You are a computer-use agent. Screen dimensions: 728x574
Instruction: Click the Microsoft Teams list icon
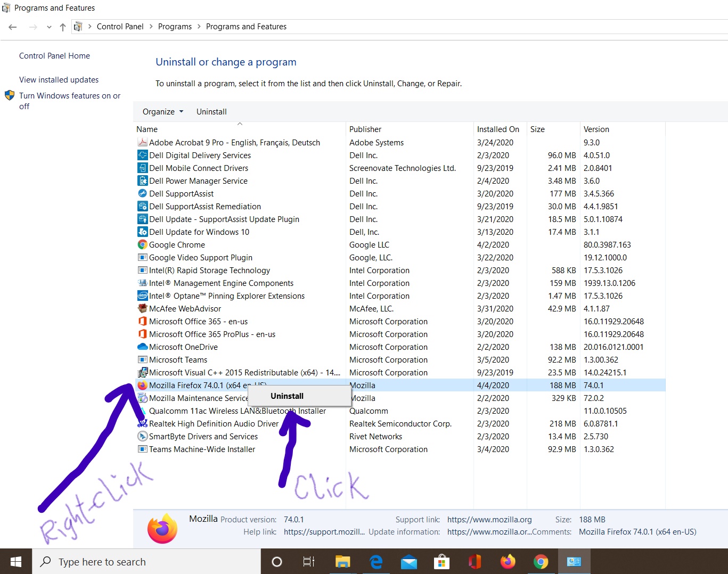142,359
